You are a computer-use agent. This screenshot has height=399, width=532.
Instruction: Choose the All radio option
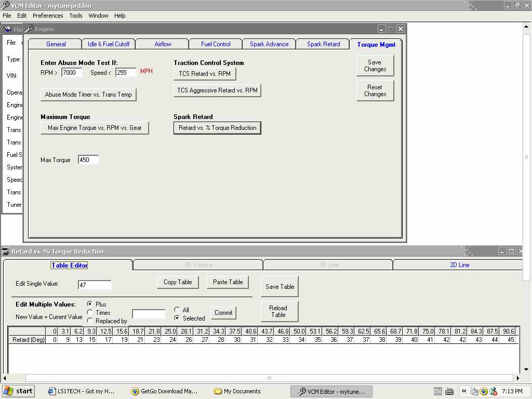click(x=177, y=310)
